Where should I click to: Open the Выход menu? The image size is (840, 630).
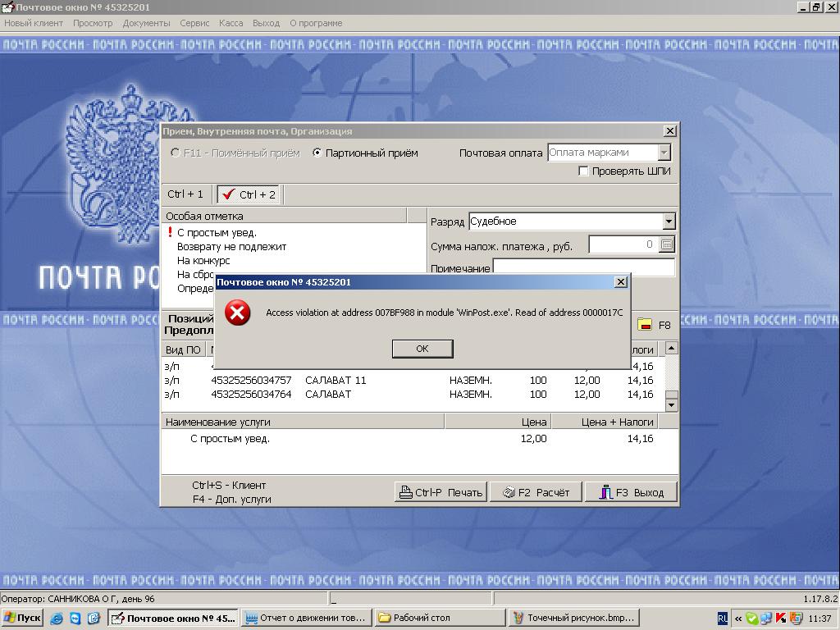click(267, 23)
